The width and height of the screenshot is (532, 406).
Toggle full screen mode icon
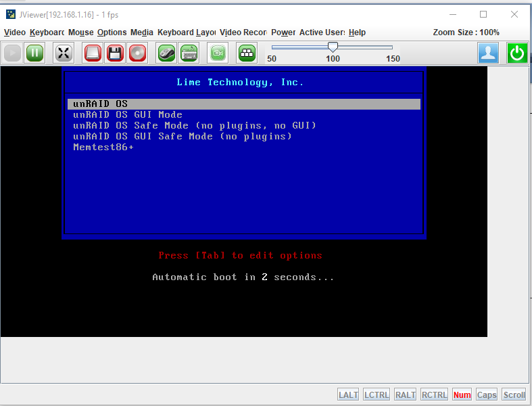[x=64, y=53]
